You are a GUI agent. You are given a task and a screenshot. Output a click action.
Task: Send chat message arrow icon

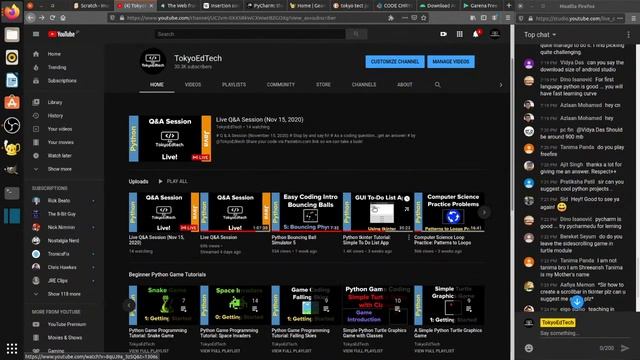tap(625, 348)
